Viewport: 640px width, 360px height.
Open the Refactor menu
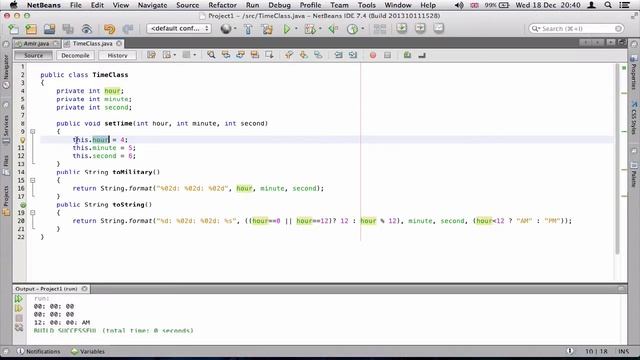coord(222,5)
